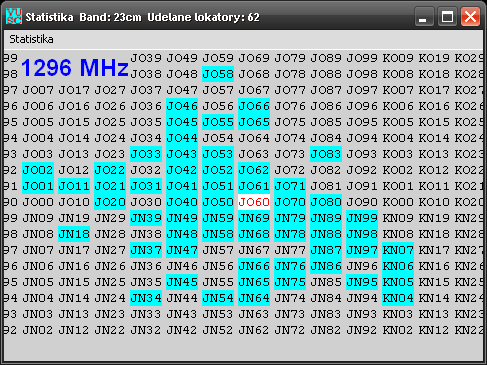This screenshot has height=365, width=487.
Task: Select highlighted locator JN75
Action: tap(290, 282)
